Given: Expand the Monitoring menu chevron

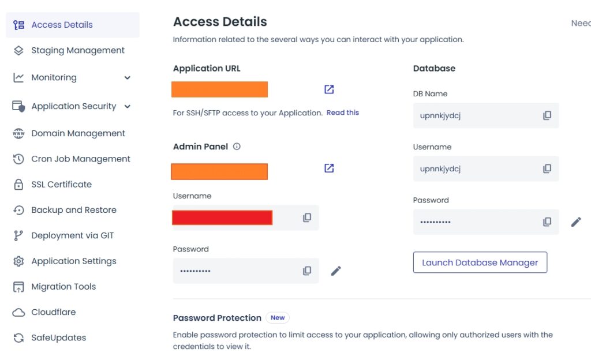Looking at the screenshot, I should tap(128, 78).
